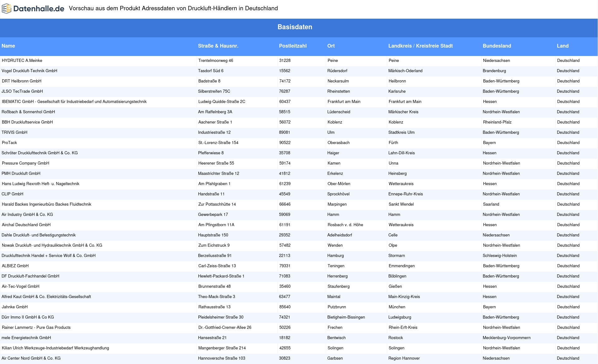The image size is (598, 364).
Task: Select the state Mecklenburg-Vorpommern
Action: [507, 338]
